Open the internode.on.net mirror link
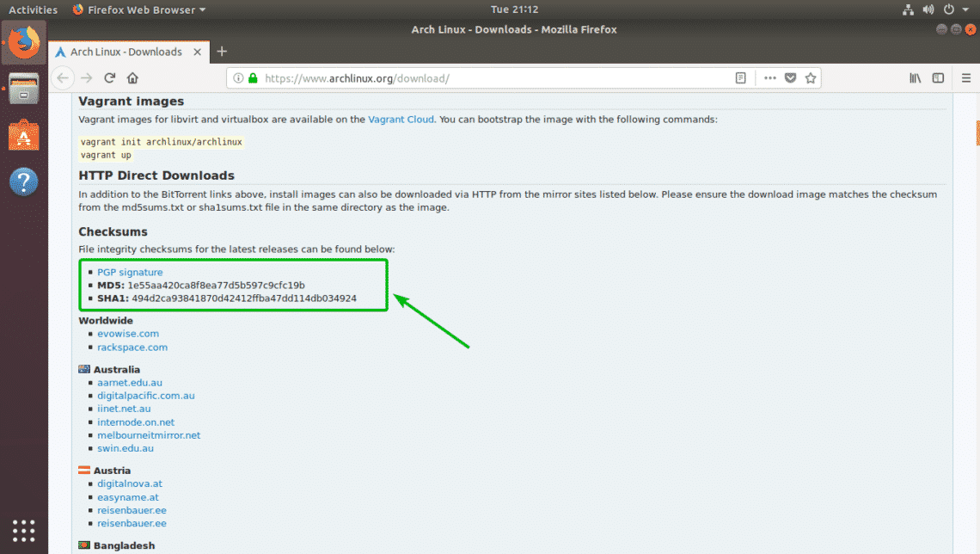Viewport: 980px width, 554px height. coord(136,422)
